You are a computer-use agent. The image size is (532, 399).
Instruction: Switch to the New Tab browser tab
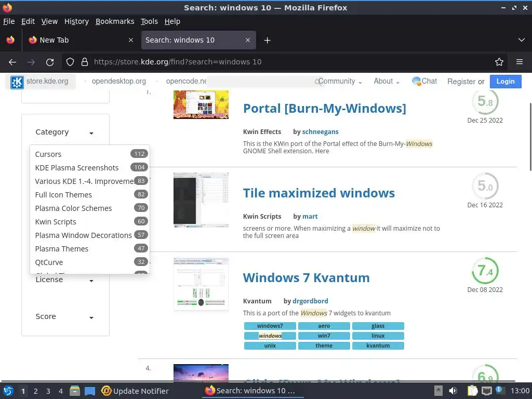pos(81,40)
